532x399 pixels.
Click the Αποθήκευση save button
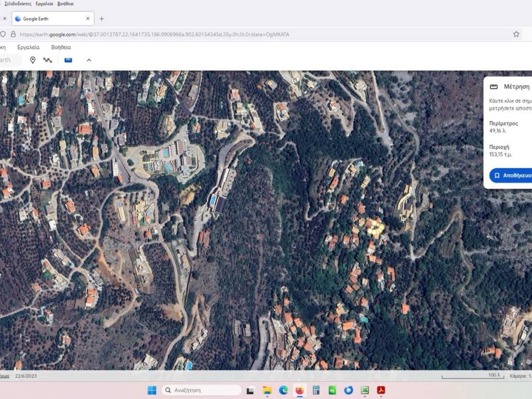[x=512, y=176]
